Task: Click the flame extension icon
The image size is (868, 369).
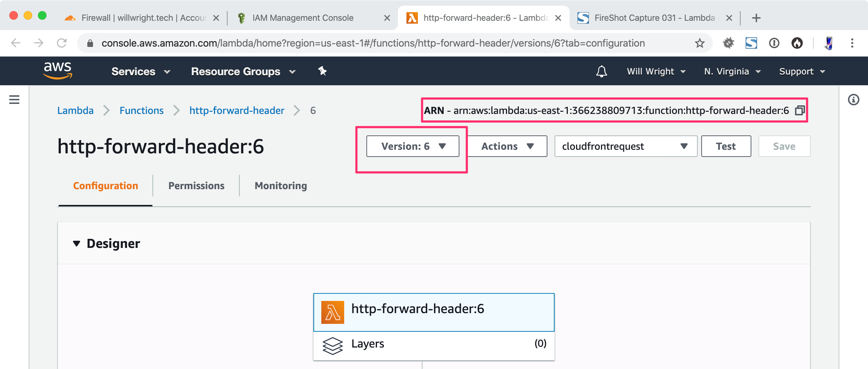Action: point(797,43)
